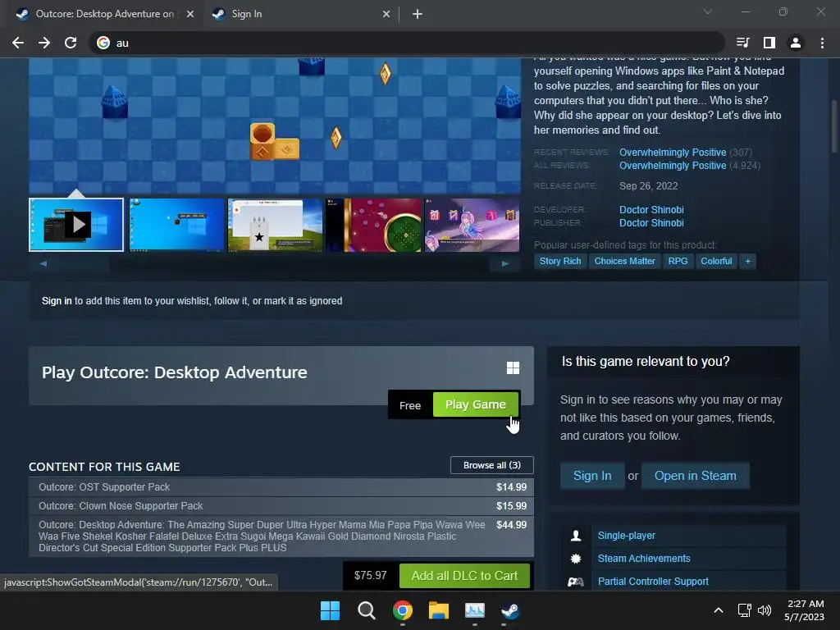Click the thumbnail strip right arrow

click(x=505, y=263)
